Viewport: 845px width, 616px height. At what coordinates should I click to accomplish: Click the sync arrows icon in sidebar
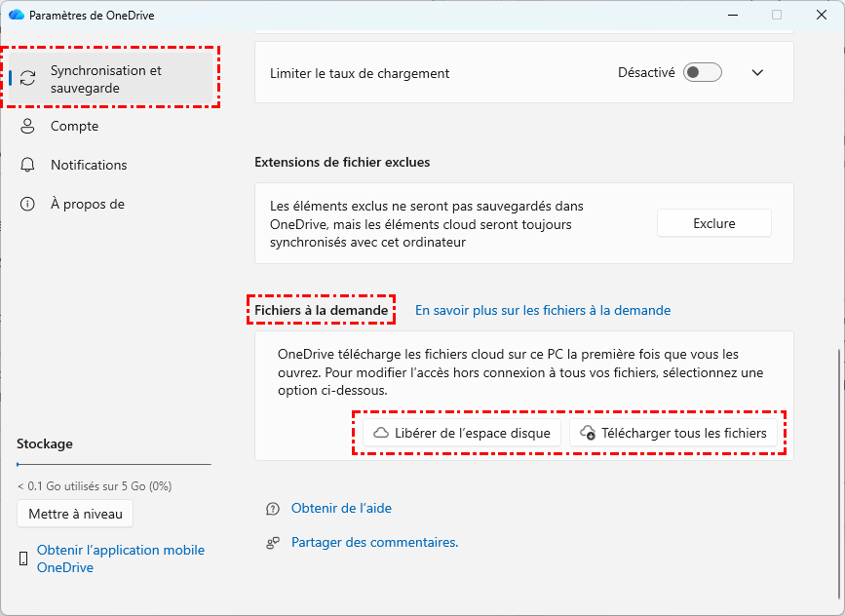pyautogui.click(x=27, y=78)
